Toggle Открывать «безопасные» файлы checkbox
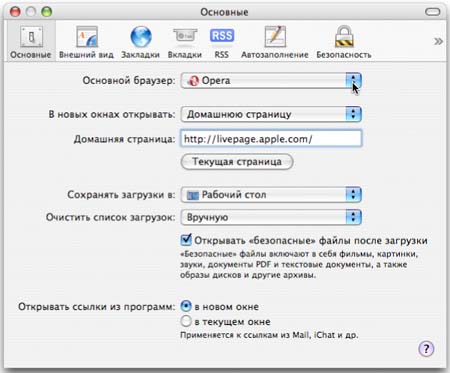Viewport: 450px width, 373px height. (x=186, y=240)
